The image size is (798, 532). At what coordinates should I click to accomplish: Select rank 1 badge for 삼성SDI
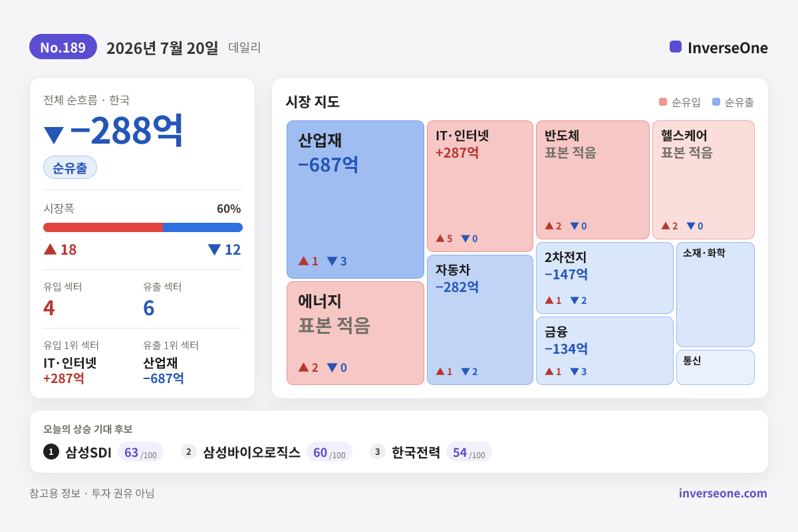pyautogui.click(x=51, y=452)
